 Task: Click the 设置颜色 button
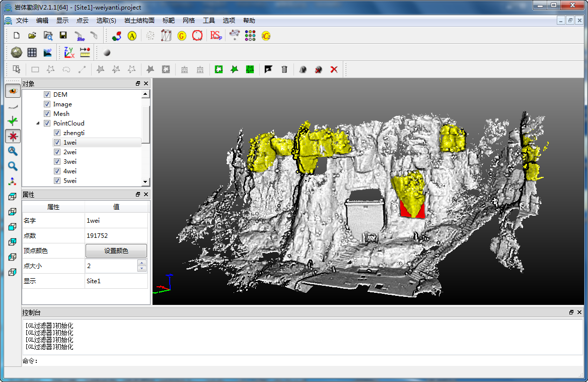[x=116, y=250]
